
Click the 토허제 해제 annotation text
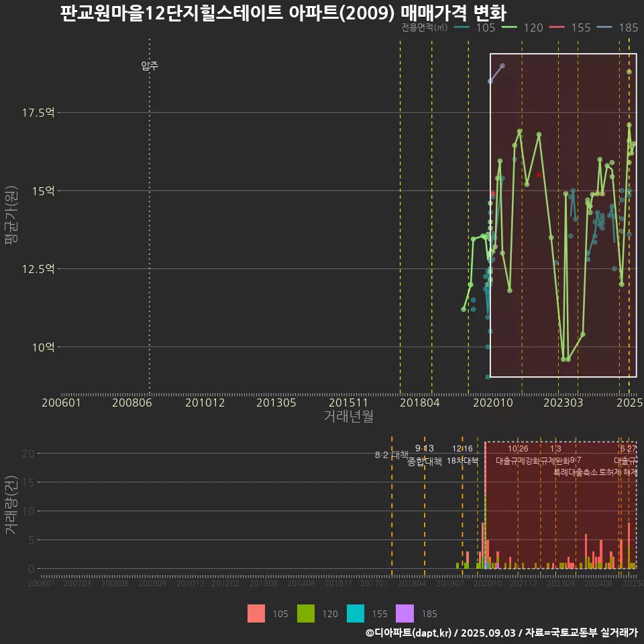[x=619, y=472]
